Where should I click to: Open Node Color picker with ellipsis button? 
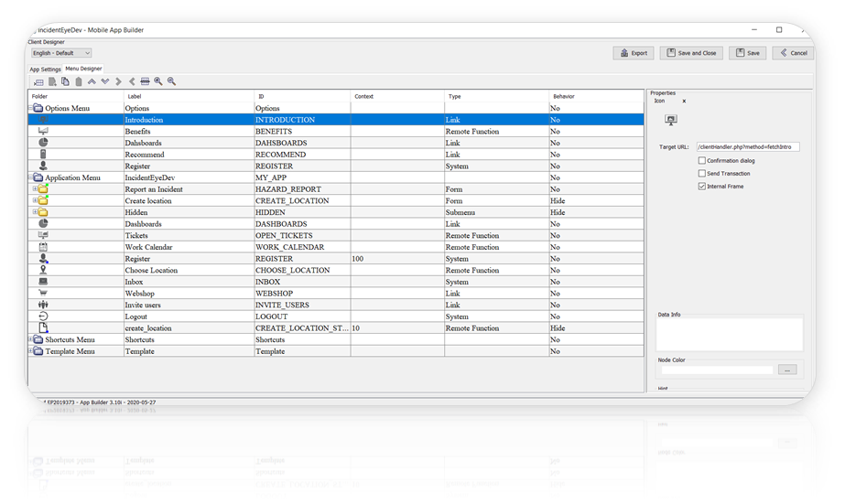pyautogui.click(x=786, y=370)
